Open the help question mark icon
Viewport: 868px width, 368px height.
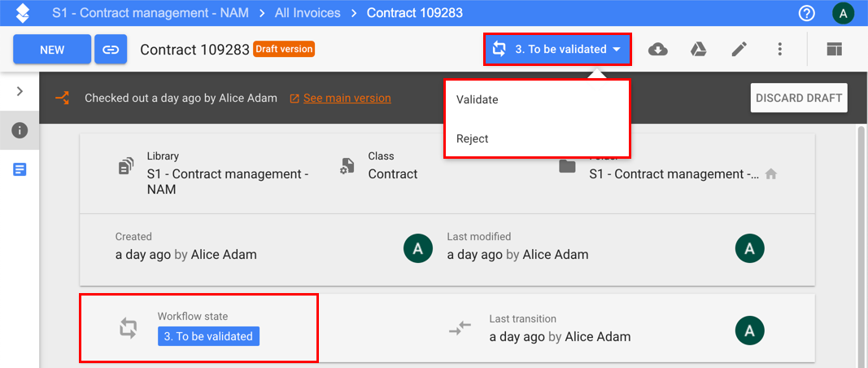point(806,13)
